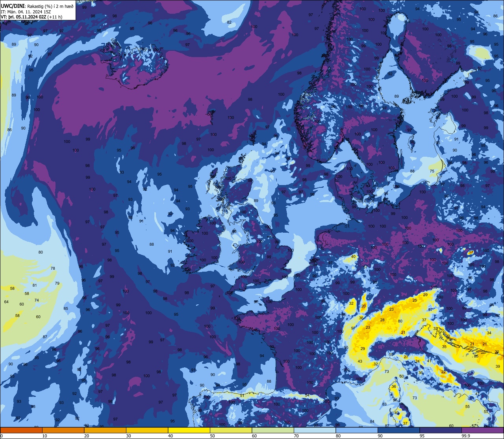This screenshot has width=504, height=439.
Task: Click the humidity value '43' on the map
Action: pyautogui.click(x=360, y=361)
